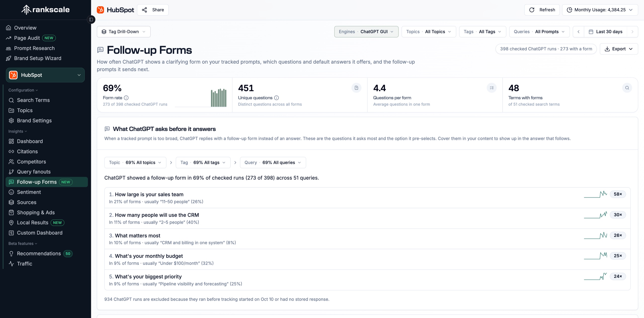The height and width of the screenshot is (318, 644).
Task: Click sparkline beside 26× badge
Action: (595, 235)
